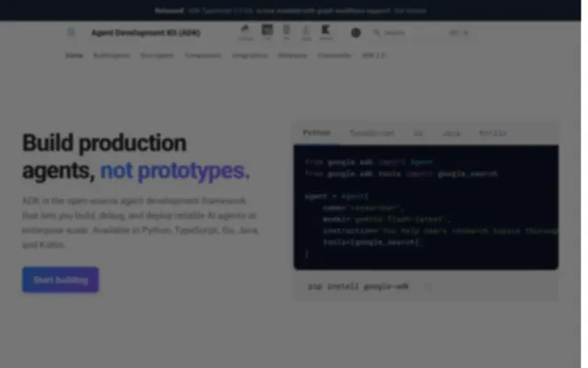The image size is (588, 368).
Task: Open the Java language icon in header
Action: pyautogui.click(x=306, y=32)
